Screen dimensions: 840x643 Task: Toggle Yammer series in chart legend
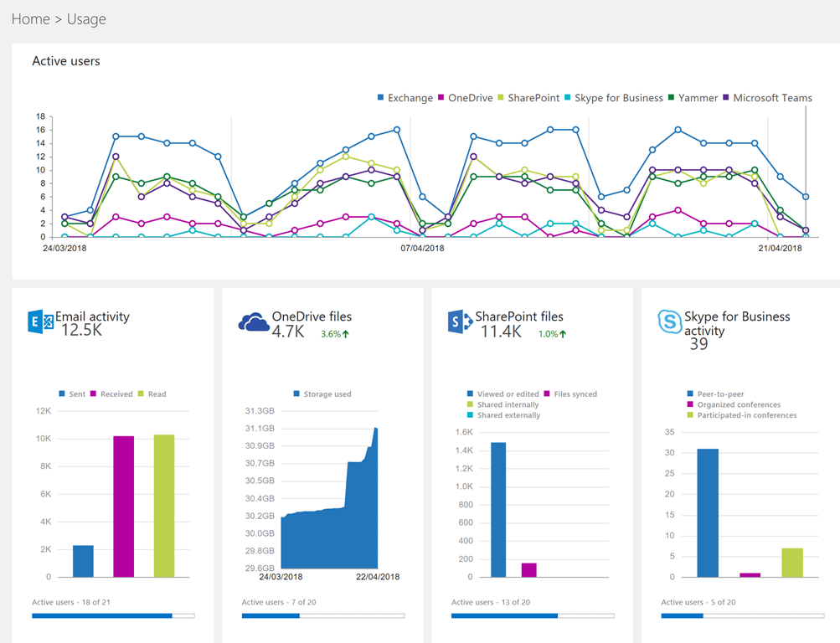[693, 98]
